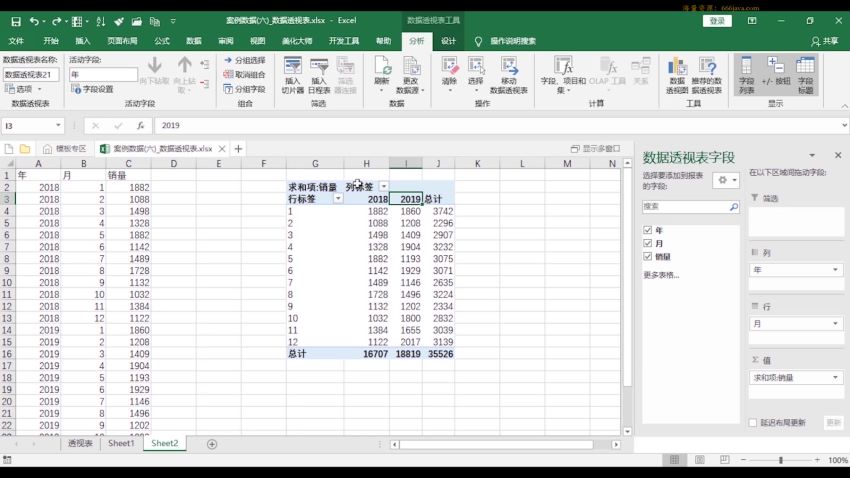Toggle the Field List (字段列表) button
This screenshot has height=478, width=850.
pyautogui.click(x=747, y=72)
